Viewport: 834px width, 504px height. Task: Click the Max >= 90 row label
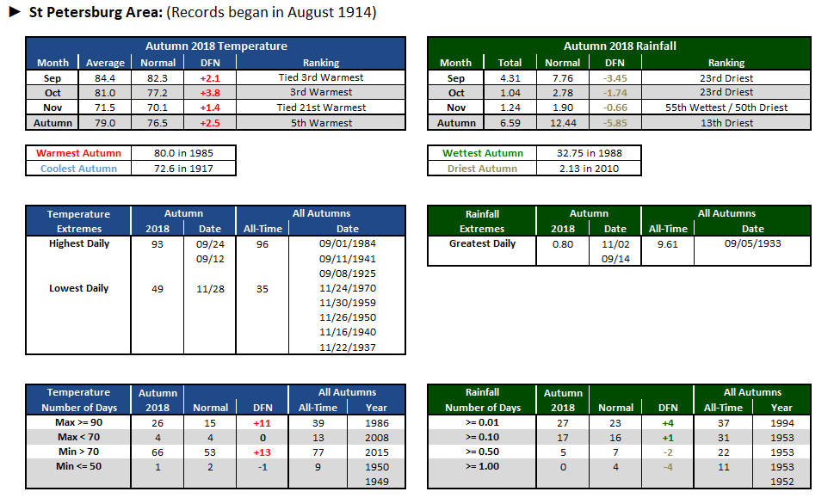[78, 422]
